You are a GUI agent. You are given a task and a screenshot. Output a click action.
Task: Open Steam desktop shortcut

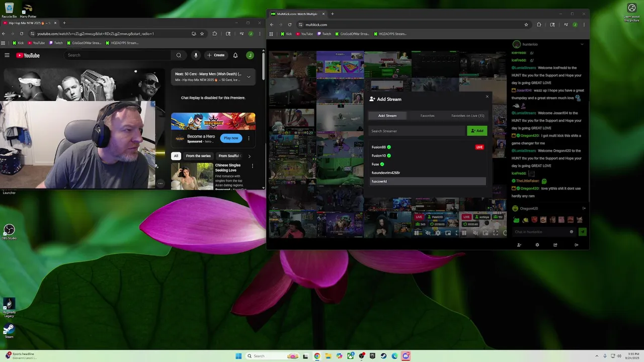point(9,330)
